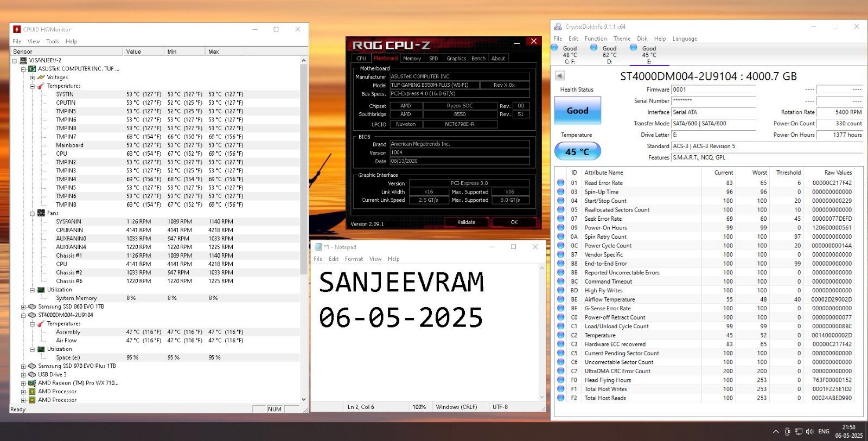Click status orb of Airflow Temperature row
868x441 pixels.
(x=561, y=299)
